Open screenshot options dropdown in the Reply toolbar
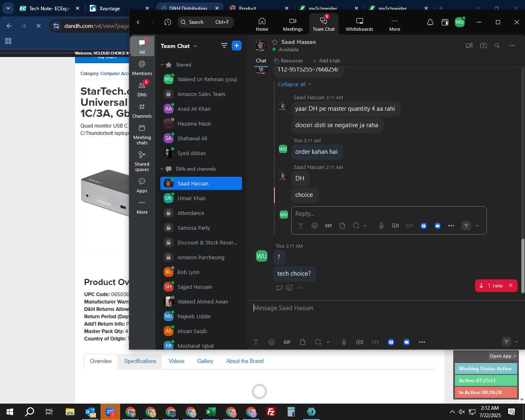This screenshot has height=420, width=525. (x=365, y=226)
